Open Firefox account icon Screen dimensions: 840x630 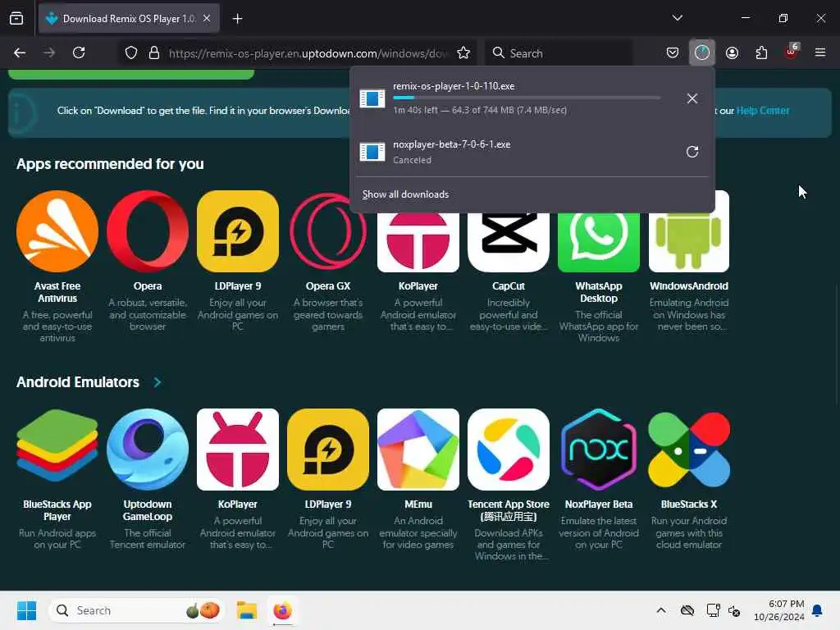732,52
